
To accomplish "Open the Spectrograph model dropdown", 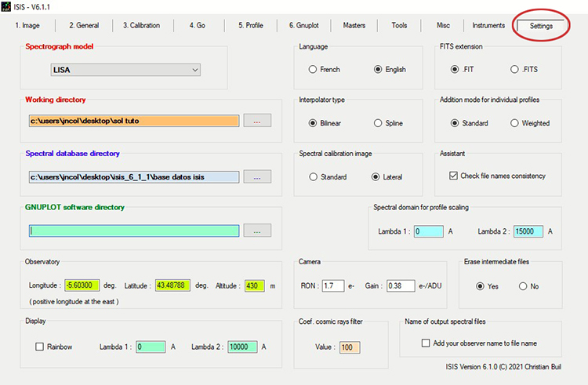I will pyautogui.click(x=125, y=71).
